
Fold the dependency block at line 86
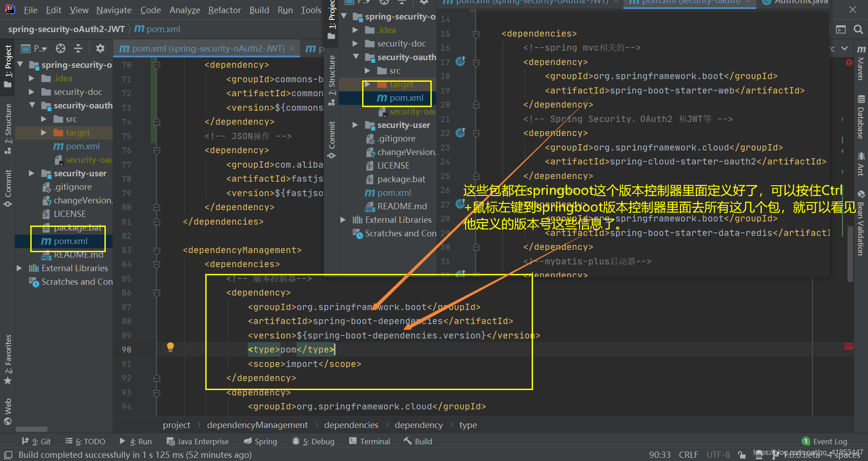pos(157,293)
